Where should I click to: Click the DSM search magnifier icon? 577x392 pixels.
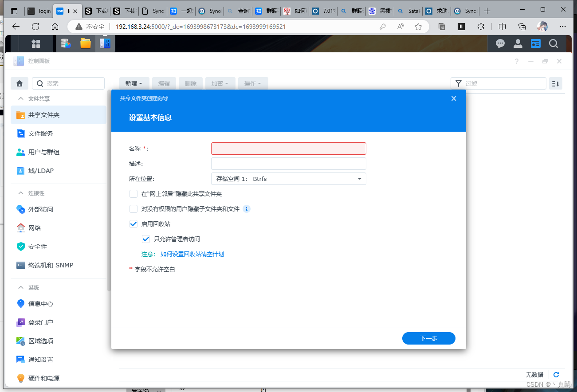click(553, 43)
